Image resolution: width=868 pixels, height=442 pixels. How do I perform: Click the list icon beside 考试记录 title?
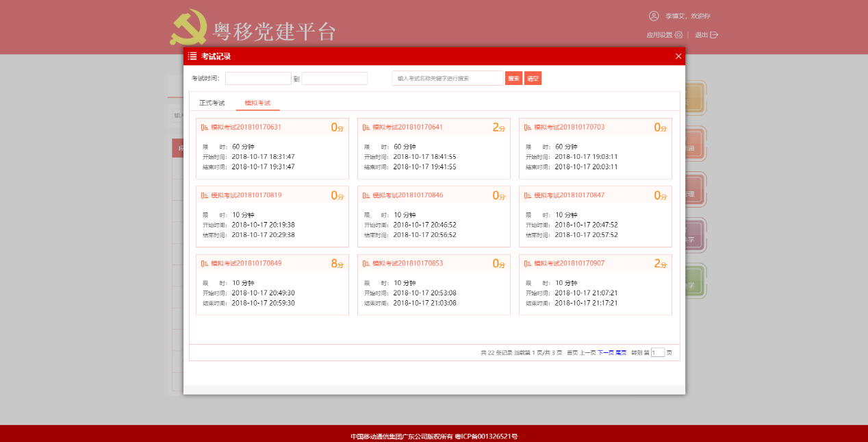[x=192, y=56]
